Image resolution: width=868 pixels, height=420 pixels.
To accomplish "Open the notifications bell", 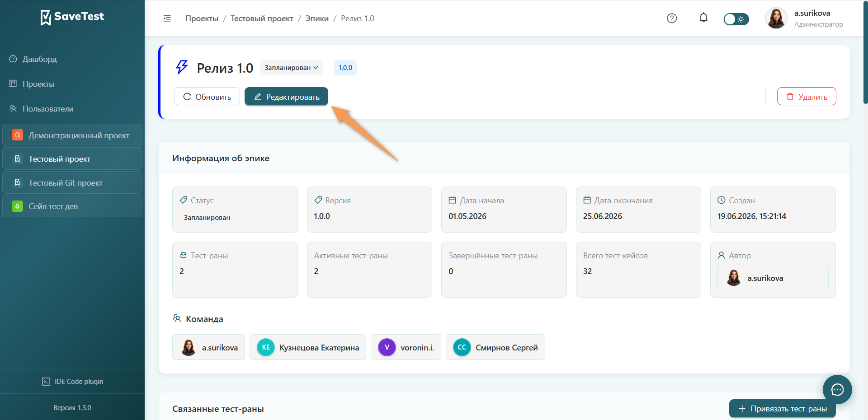I will (x=703, y=18).
